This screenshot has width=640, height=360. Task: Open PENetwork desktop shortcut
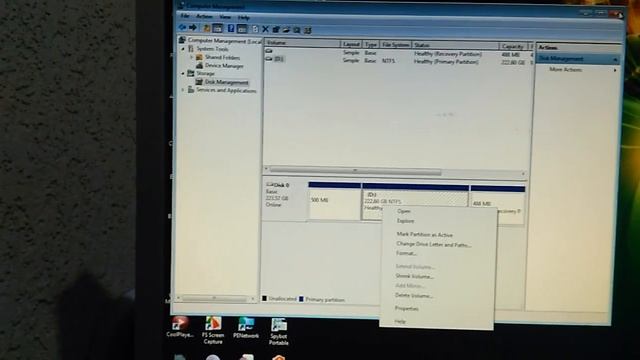246,328
